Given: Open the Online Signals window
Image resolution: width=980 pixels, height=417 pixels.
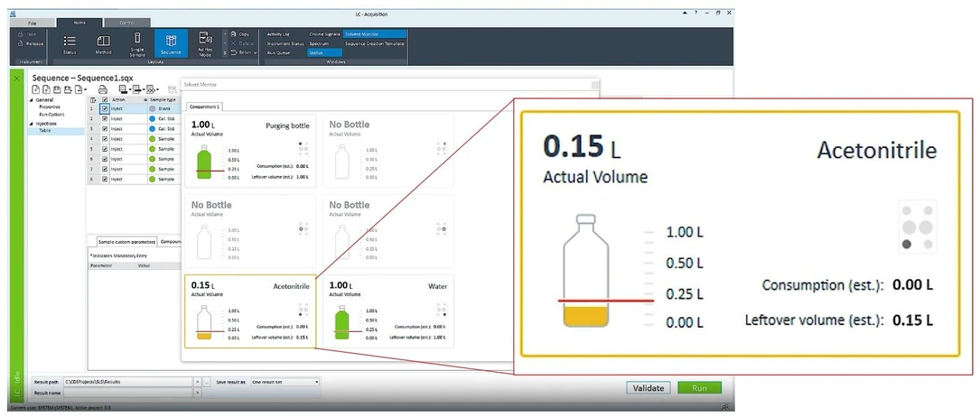Looking at the screenshot, I should (323, 33).
